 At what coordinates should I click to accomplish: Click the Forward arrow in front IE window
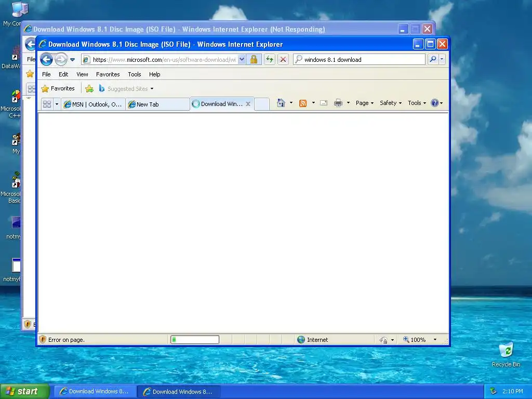pyautogui.click(x=61, y=59)
